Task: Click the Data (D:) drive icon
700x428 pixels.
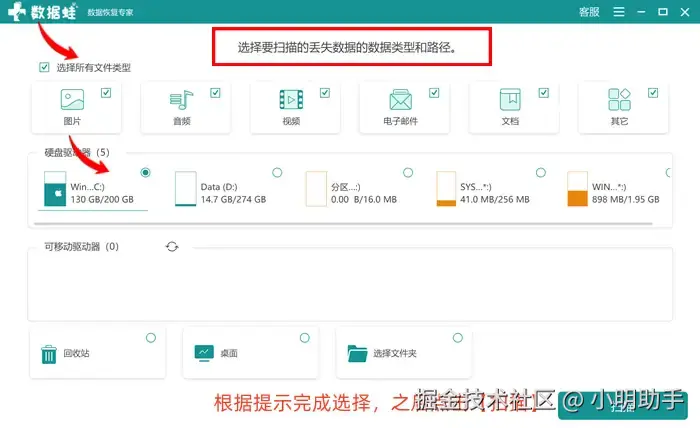Action: (x=186, y=189)
